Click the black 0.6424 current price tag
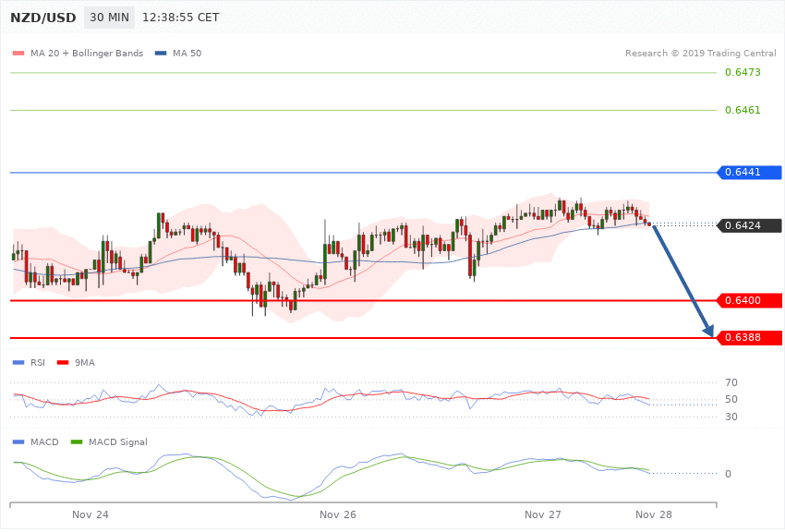This screenshot has width=785, height=532. click(750, 225)
